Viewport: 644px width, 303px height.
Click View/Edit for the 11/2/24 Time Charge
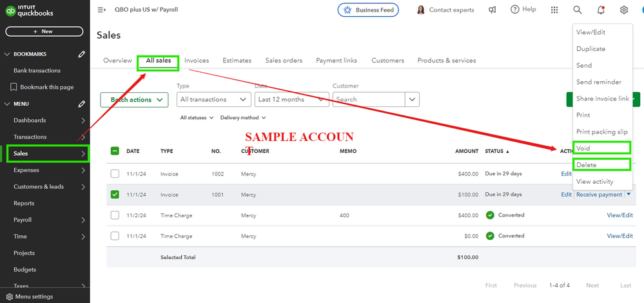click(620, 215)
